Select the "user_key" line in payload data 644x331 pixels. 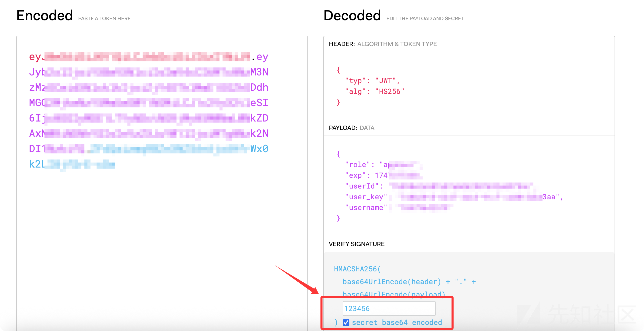tap(366, 197)
